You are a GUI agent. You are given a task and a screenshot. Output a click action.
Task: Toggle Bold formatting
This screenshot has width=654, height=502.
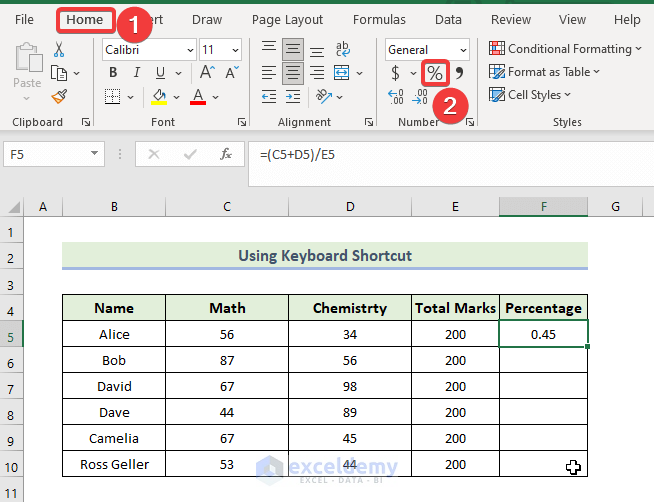[112, 73]
